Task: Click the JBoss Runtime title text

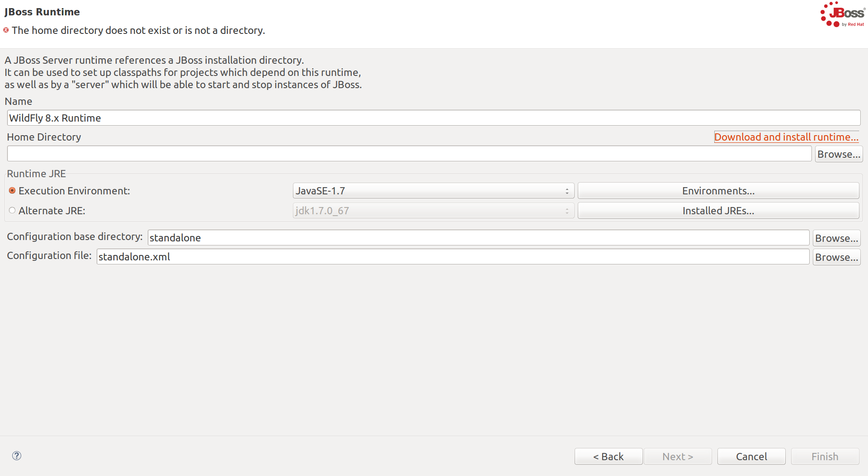Action: click(x=42, y=12)
